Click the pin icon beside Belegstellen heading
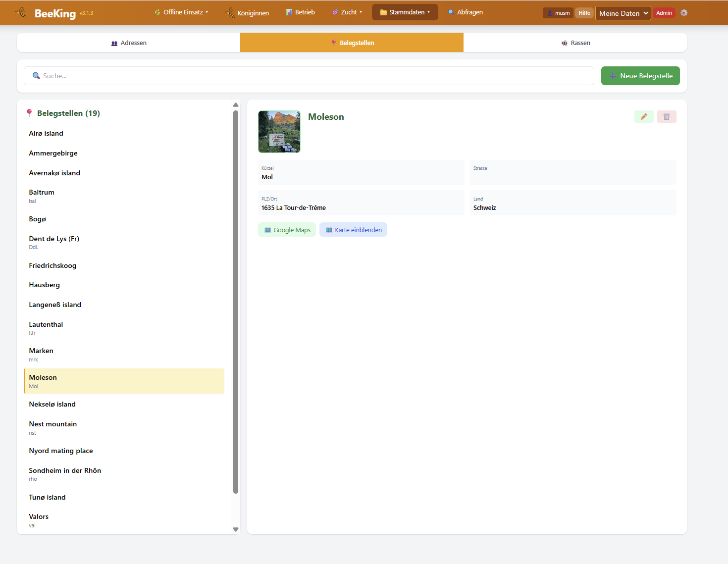728x564 pixels. click(29, 113)
